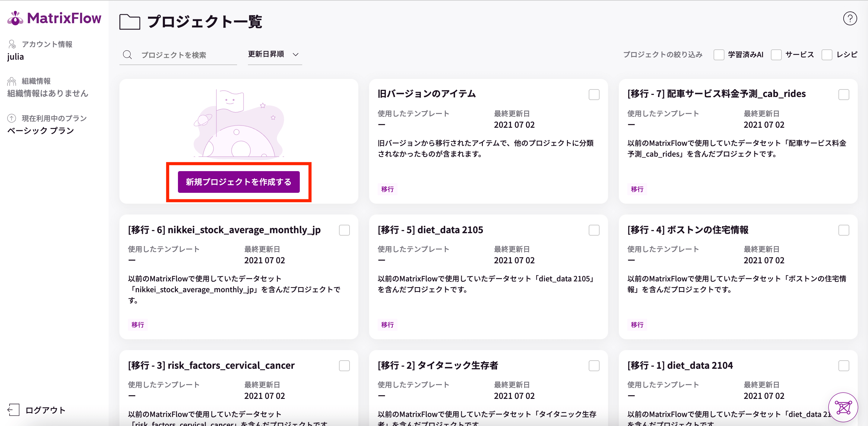868x426 pixels.
Task: Click the search magnifier icon
Action: pos(127,55)
